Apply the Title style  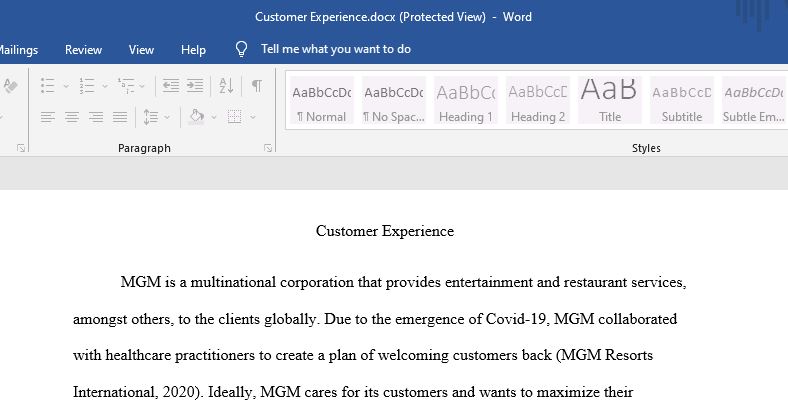click(x=610, y=100)
